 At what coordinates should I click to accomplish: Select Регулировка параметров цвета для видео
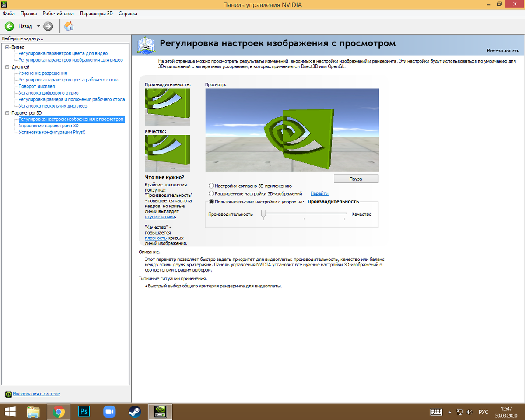[x=63, y=53]
